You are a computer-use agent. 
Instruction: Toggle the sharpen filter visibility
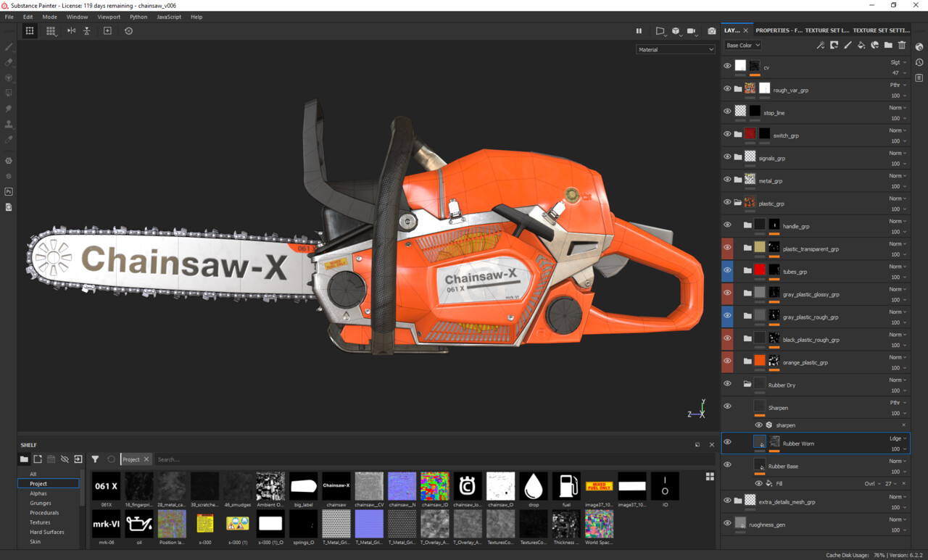tap(759, 425)
